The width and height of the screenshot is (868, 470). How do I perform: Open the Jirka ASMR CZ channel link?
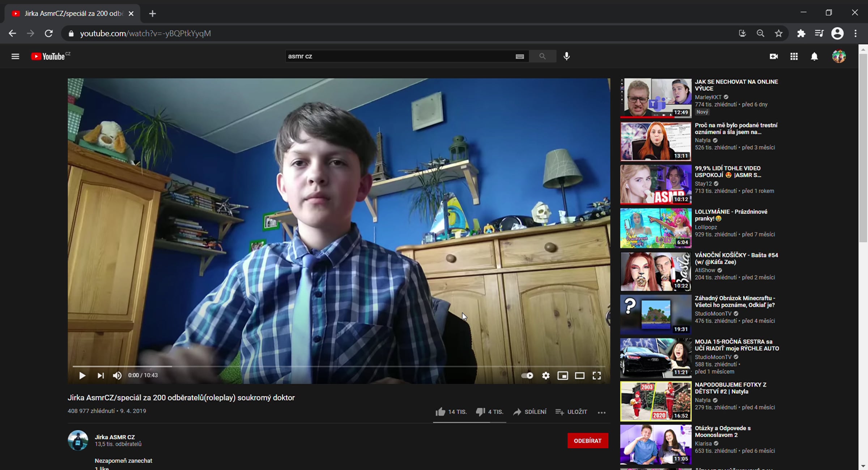coord(115,437)
